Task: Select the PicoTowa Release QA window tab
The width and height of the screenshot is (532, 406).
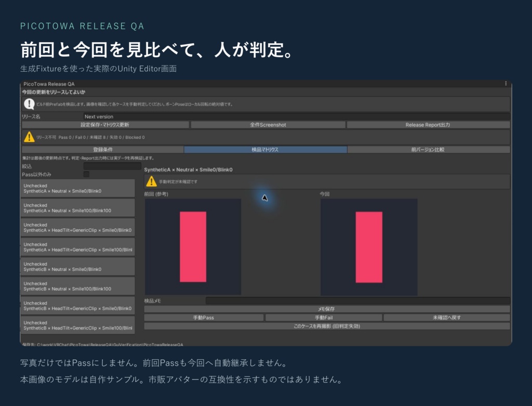Action: click(x=49, y=84)
